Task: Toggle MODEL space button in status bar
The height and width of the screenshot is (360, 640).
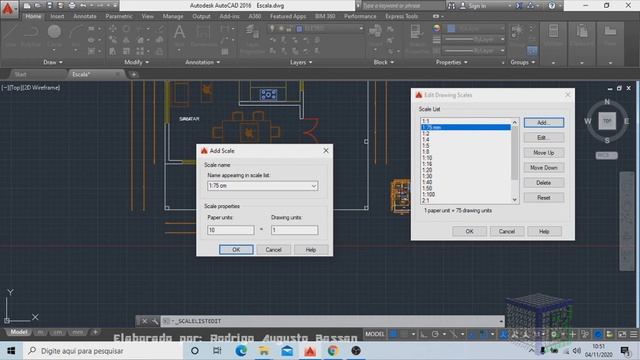Action: 375,334
